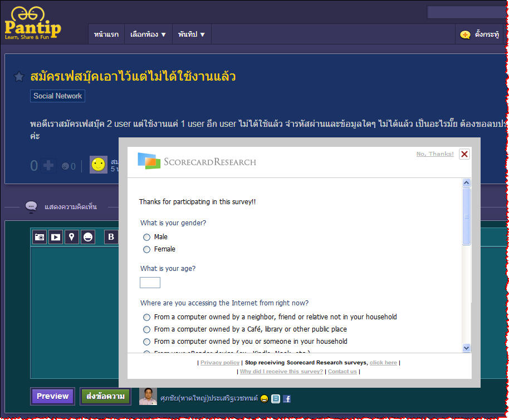Open Why did I receive this survey
Viewport: 509px width, 420px height.
coord(281,372)
